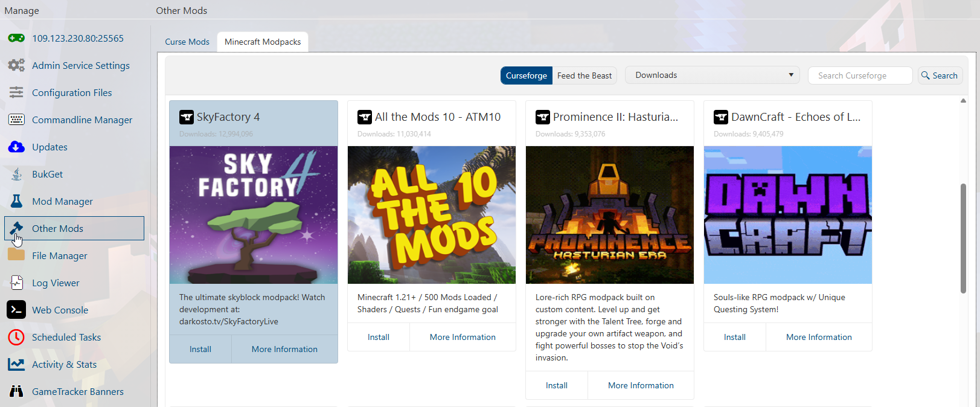Click the Commandline Manager keyboard icon
Viewport: 980px width, 407px height.
point(16,120)
